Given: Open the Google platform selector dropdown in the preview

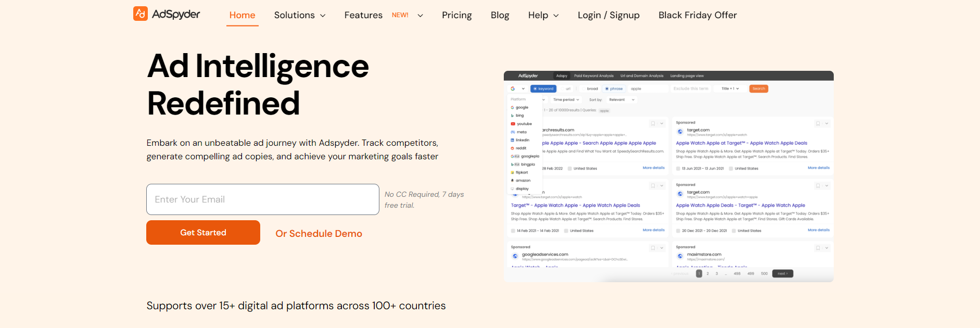Looking at the screenshot, I should (518, 89).
